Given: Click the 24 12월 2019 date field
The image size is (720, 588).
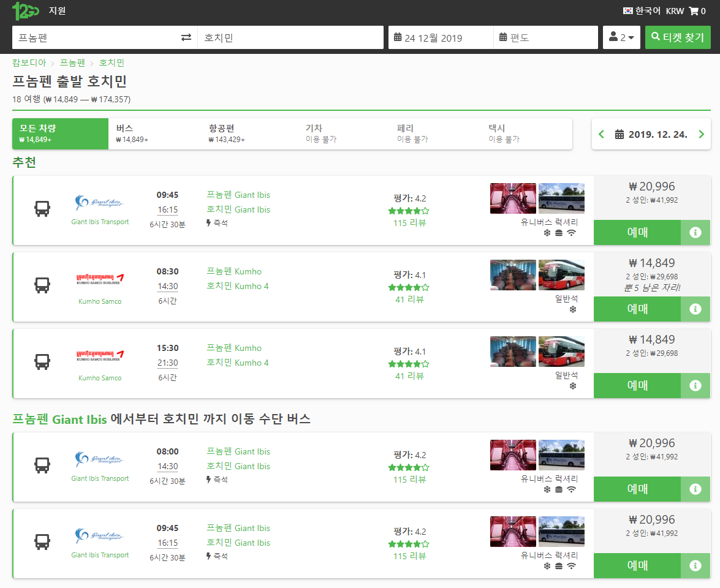Looking at the screenshot, I should pyautogui.click(x=441, y=37).
